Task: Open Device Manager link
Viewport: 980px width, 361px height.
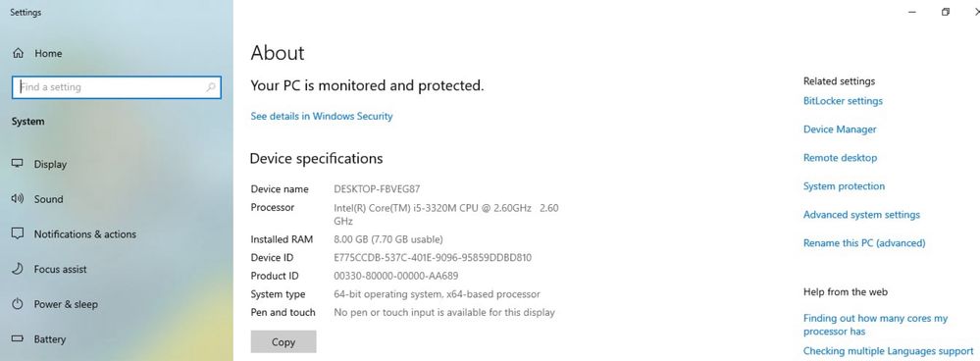Action: [840, 129]
